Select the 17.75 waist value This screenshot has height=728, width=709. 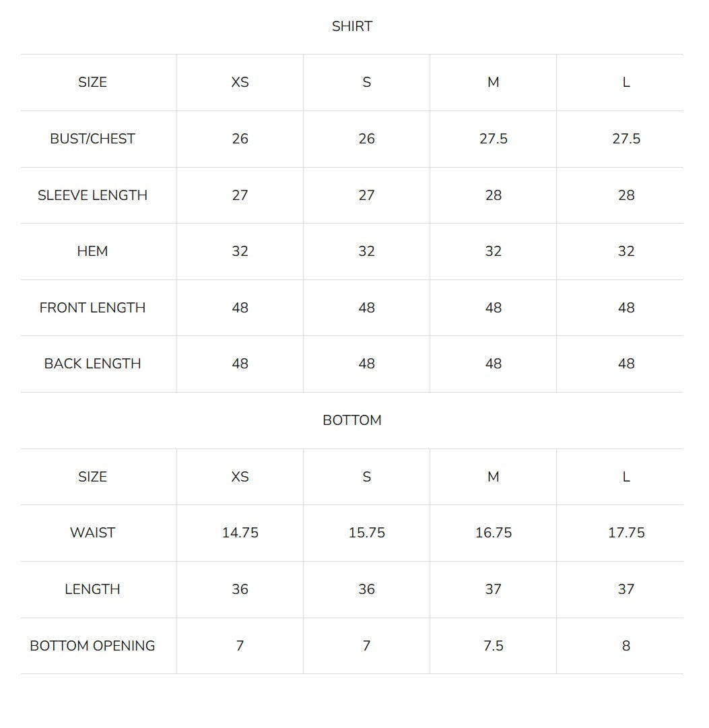pyautogui.click(x=626, y=533)
